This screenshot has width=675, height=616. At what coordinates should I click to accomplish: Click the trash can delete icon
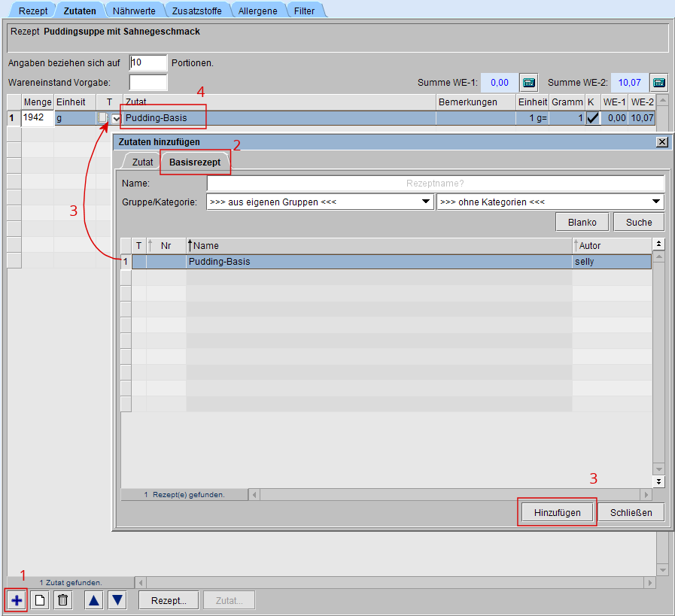[x=63, y=599]
